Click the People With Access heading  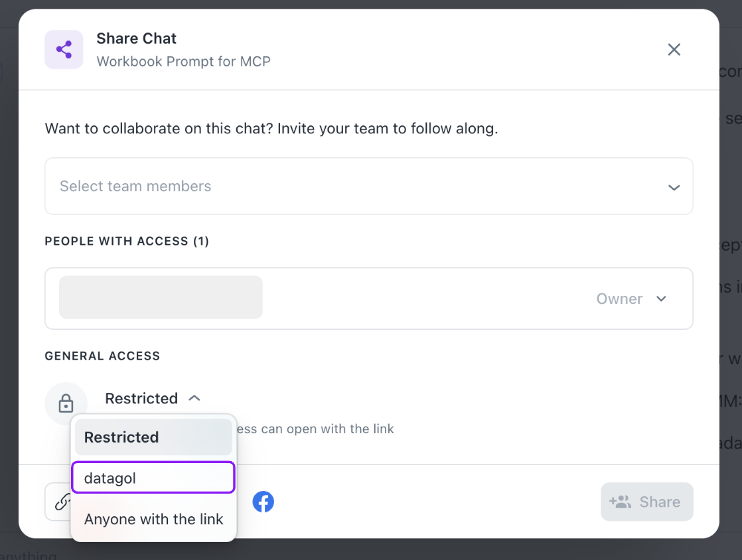coord(127,242)
